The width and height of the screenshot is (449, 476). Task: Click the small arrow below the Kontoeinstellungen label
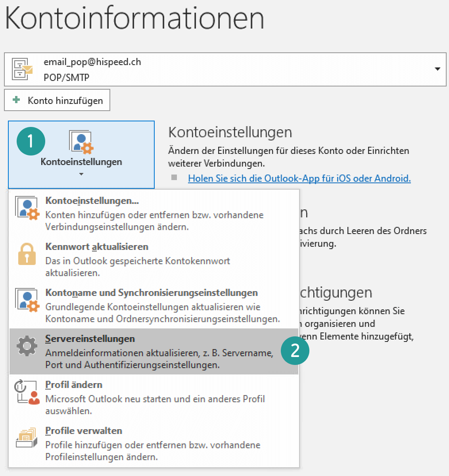(x=81, y=174)
